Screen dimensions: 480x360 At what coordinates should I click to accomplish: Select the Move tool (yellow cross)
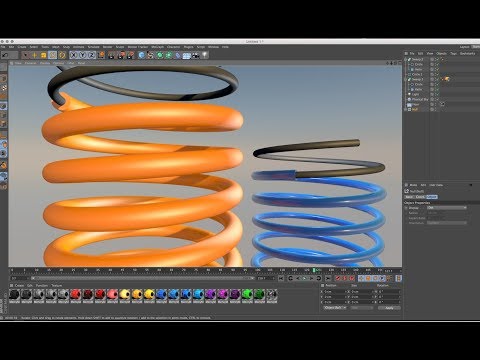[34, 55]
